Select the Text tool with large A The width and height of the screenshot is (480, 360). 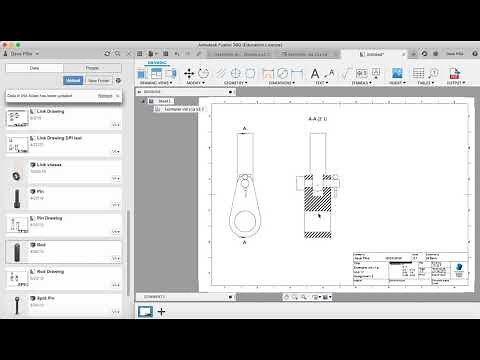pos(315,73)
